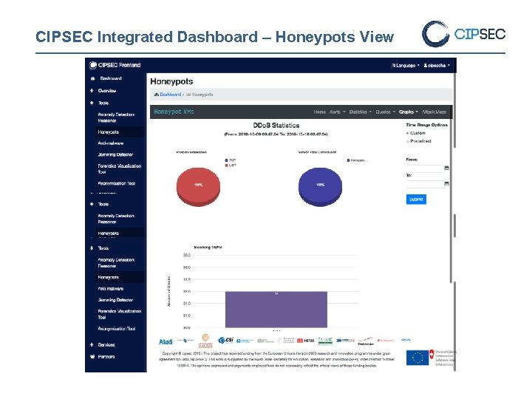Open Attack Maps in Honeypot VMs navbar
Viewport: 532px width, 399px height.
[x=434, y=112]
